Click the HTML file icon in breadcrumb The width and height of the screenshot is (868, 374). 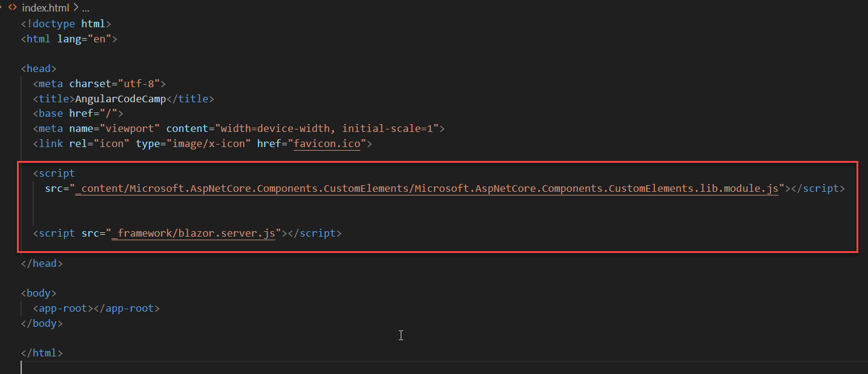pos(12,8)
